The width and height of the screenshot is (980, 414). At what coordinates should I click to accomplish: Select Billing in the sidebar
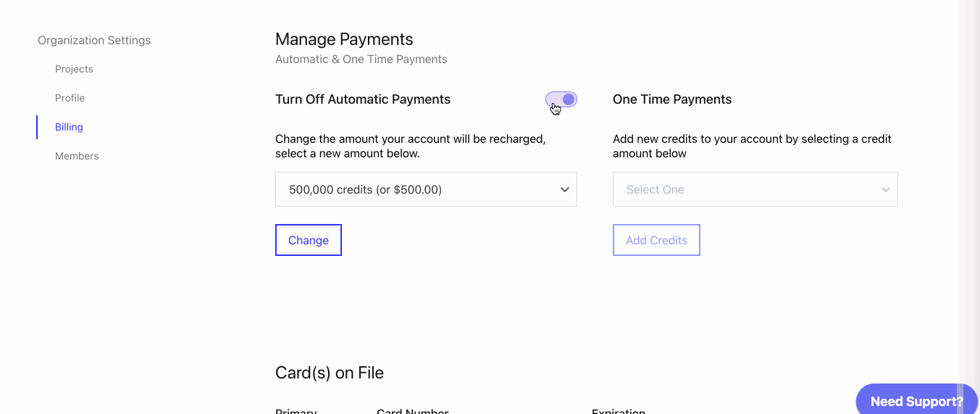point(69,127)
